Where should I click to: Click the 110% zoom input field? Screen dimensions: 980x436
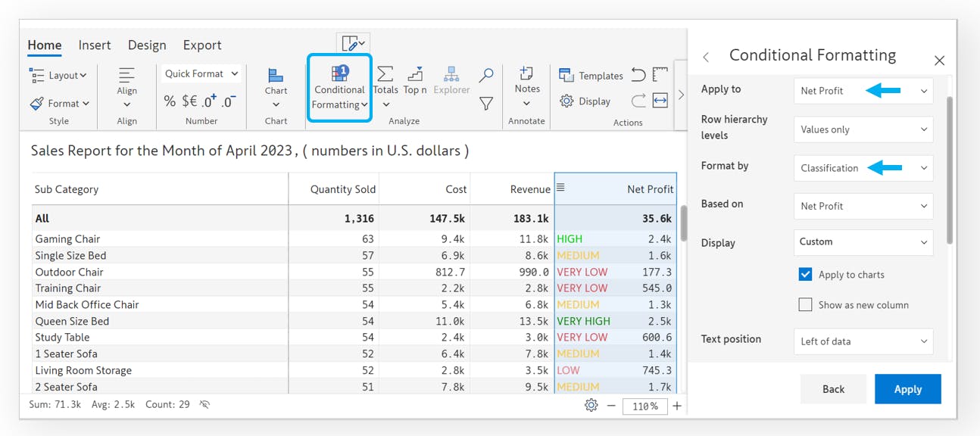click(644, 406)
